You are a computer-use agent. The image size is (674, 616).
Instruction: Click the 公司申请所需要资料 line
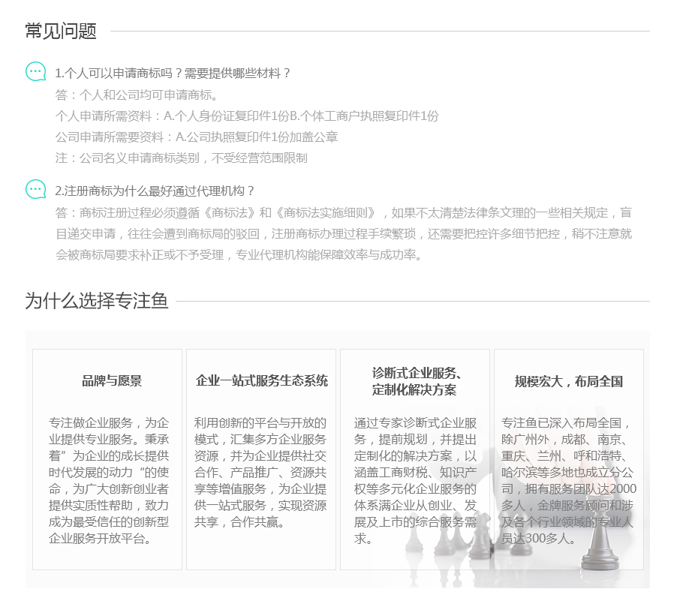[197, 137]
